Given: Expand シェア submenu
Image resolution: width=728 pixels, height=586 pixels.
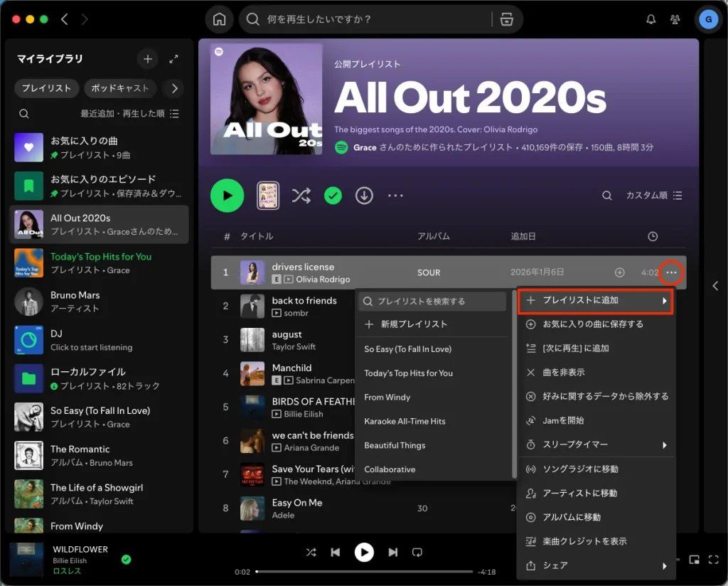Looking at the screenshot, I should [596, 565].
